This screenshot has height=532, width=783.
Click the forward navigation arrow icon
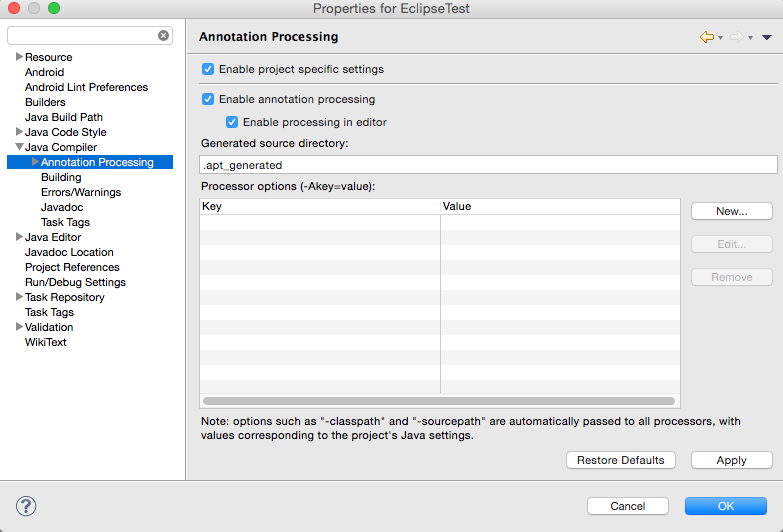point(737,37)
